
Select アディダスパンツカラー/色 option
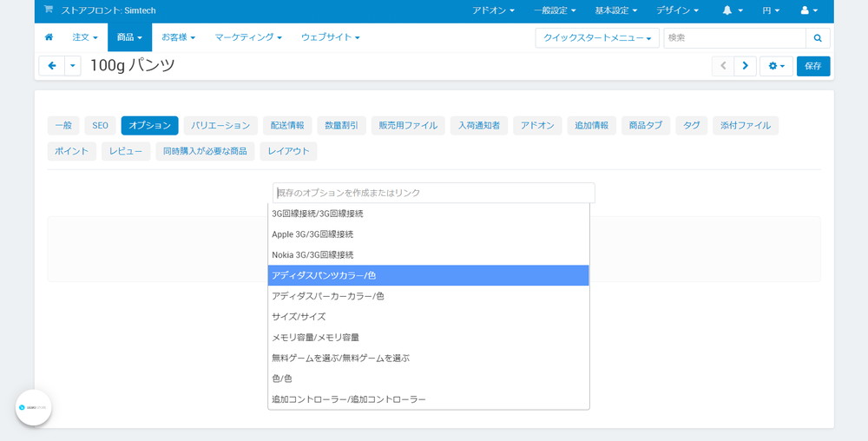pyautogui.click(x=429, y=275)
